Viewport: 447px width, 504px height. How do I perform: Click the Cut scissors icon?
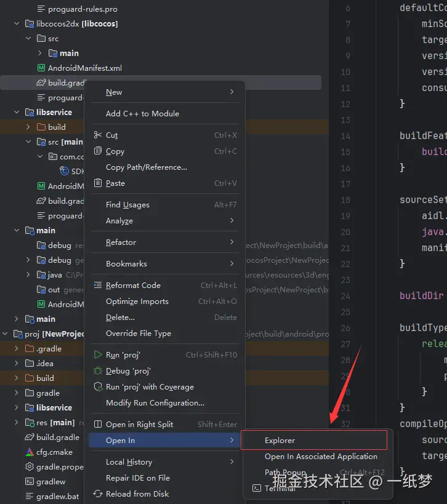(x=98, y=135)
